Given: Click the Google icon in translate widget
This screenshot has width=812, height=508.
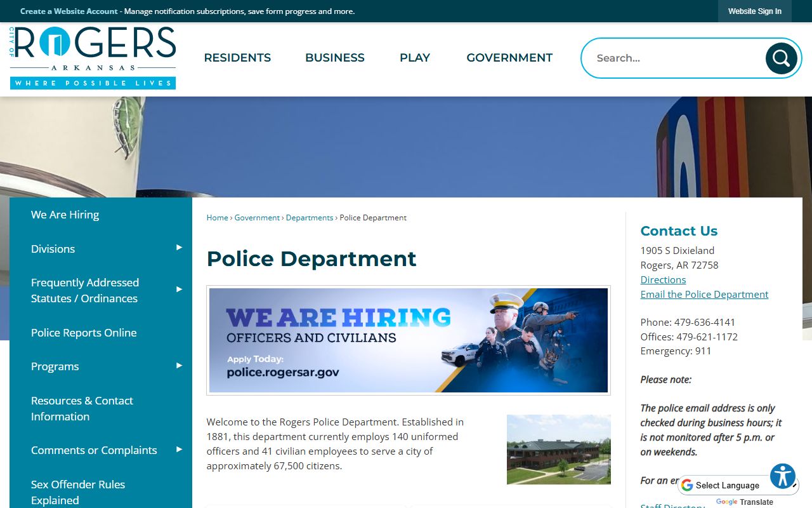Looking at the screenshot, I should click(x=687, y=485).
